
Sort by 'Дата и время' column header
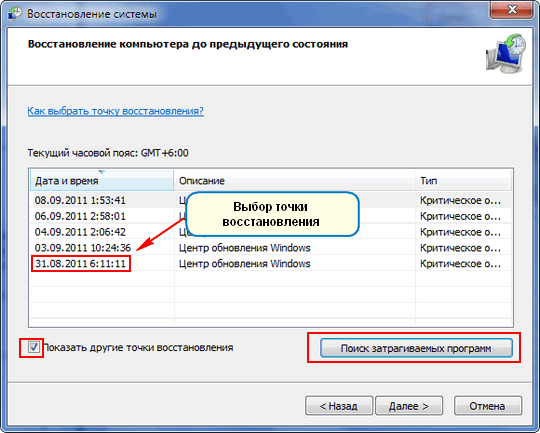pyautogui.click(x=102, y=181)
